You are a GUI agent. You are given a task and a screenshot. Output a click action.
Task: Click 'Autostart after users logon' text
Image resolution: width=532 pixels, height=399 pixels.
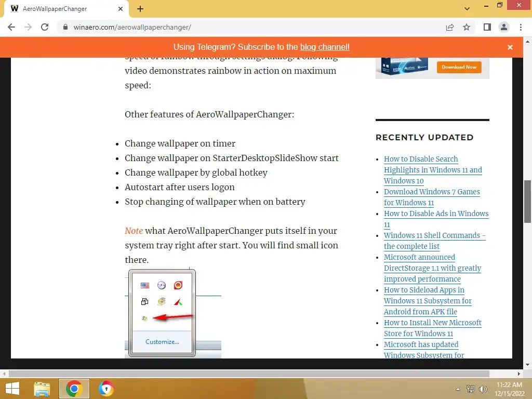coord(179,187)
